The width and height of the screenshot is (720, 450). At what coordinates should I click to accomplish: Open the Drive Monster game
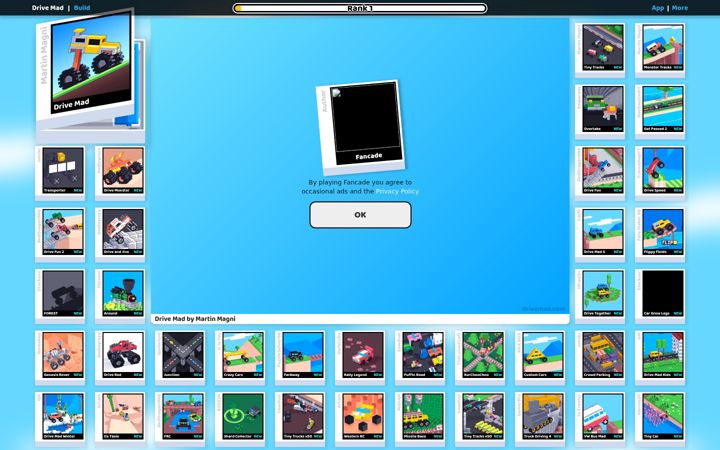tap(120, 173)
